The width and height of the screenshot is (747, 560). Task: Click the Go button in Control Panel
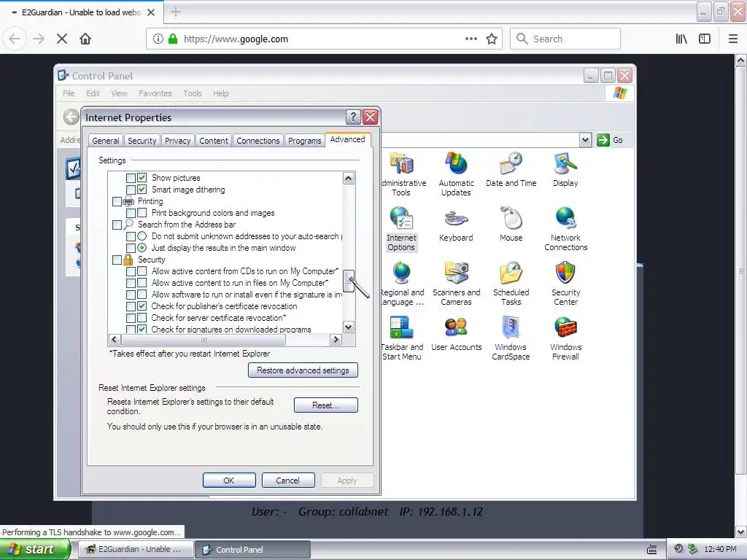click(611, 140)
